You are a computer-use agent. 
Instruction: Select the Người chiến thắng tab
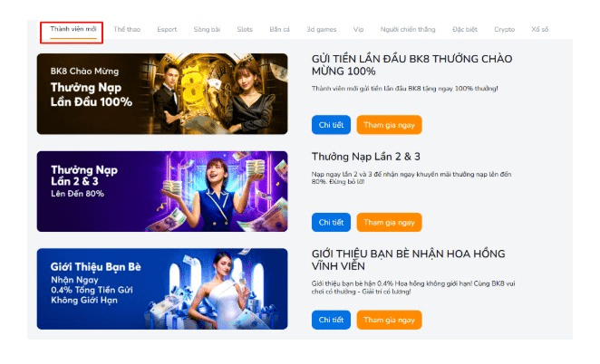(x=408, y=30)
